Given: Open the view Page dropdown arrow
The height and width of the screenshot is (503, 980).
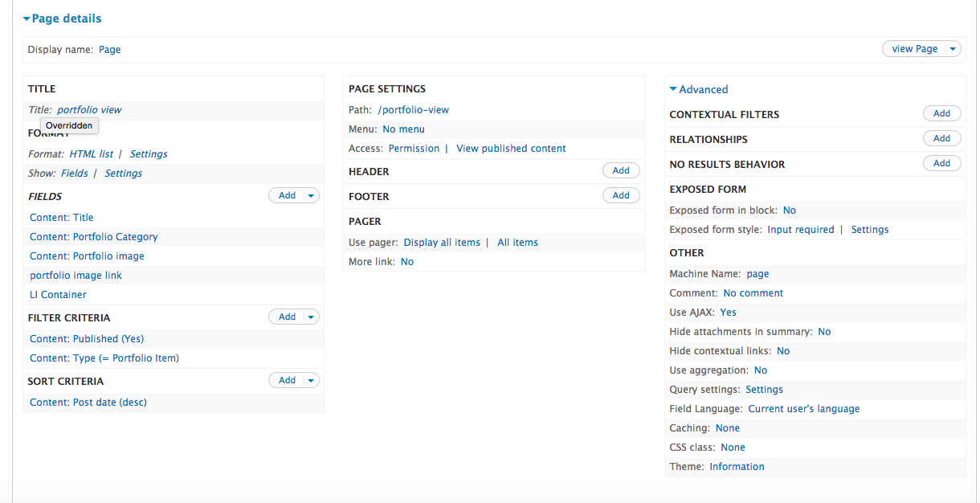Looking at the screenshot, I should click(953, 49).
